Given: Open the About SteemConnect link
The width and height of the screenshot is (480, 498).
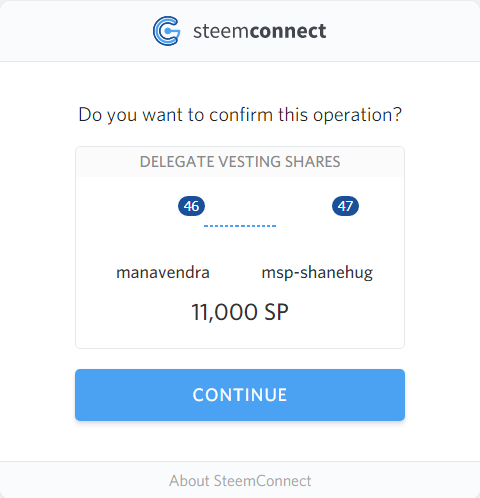Looking at the screenshot, I should point(240,481).
